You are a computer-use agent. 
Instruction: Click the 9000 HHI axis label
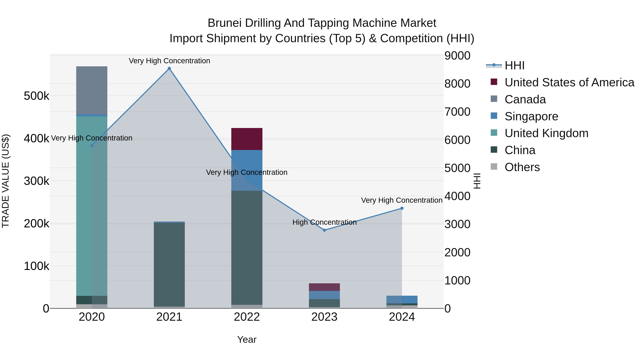(457, 55)
